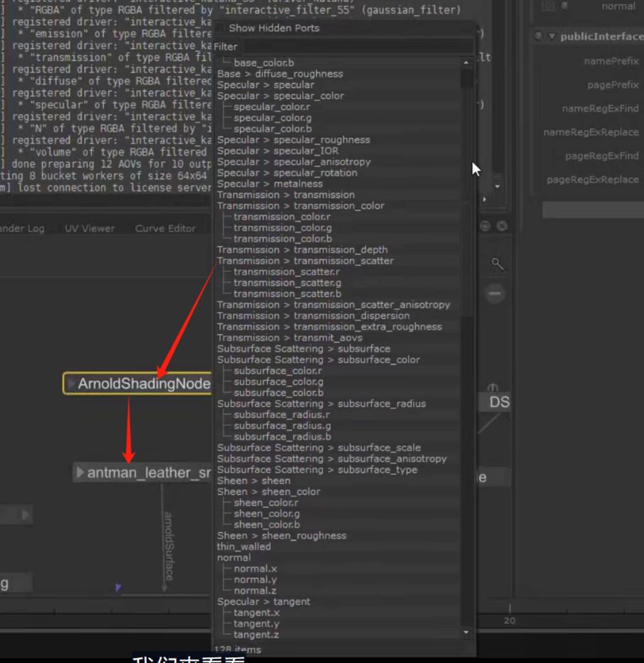Expand the antman_leather node arrow

pyautogui.click(x=80, y=473)
